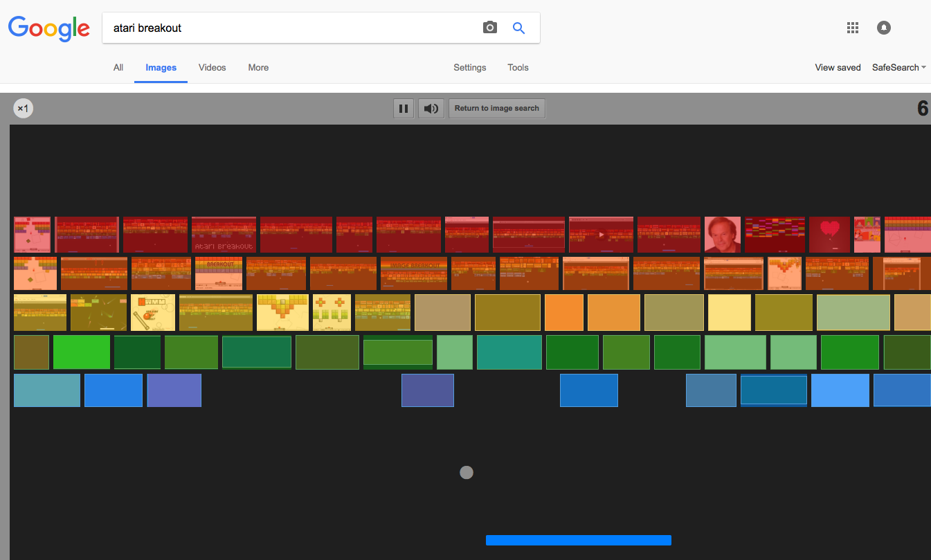The image size is (931, 560).
Task: Click the pale yellow solid block
Action: click(730, 313)
